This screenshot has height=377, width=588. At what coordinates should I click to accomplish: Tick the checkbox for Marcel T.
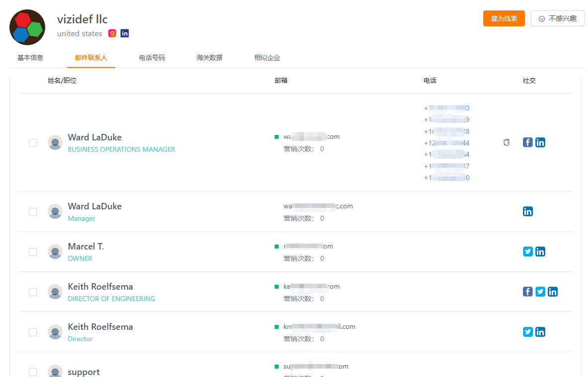(x=33, y=252)
